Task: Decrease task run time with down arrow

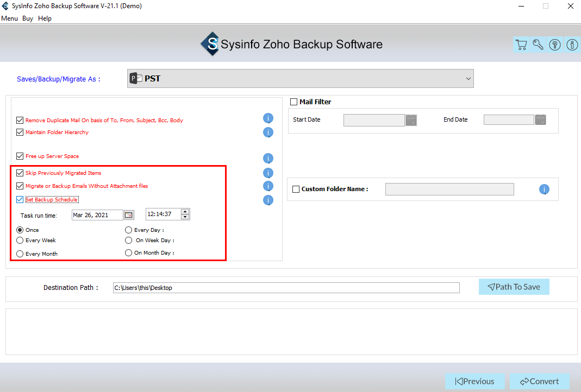Action: click(x=185, y=217)
